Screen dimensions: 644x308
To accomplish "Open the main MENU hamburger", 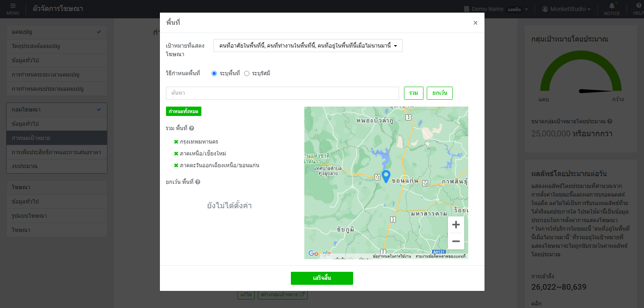I will click(x=13, y=9).
